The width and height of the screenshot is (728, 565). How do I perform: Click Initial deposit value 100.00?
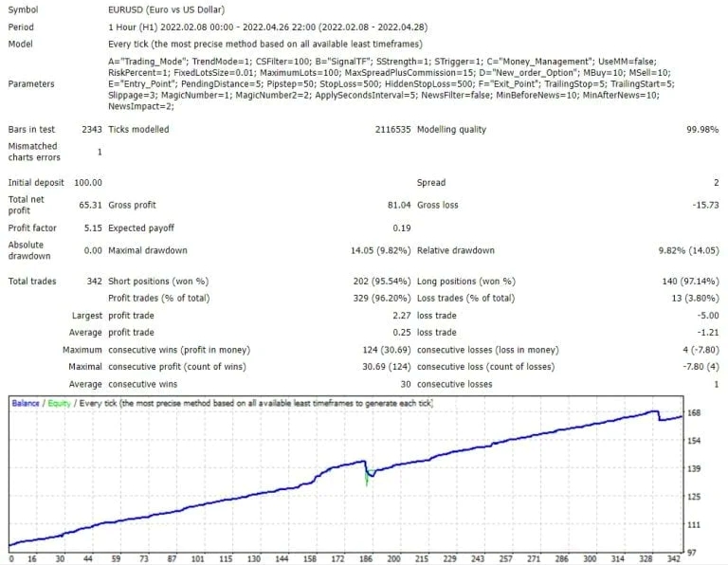88,183
